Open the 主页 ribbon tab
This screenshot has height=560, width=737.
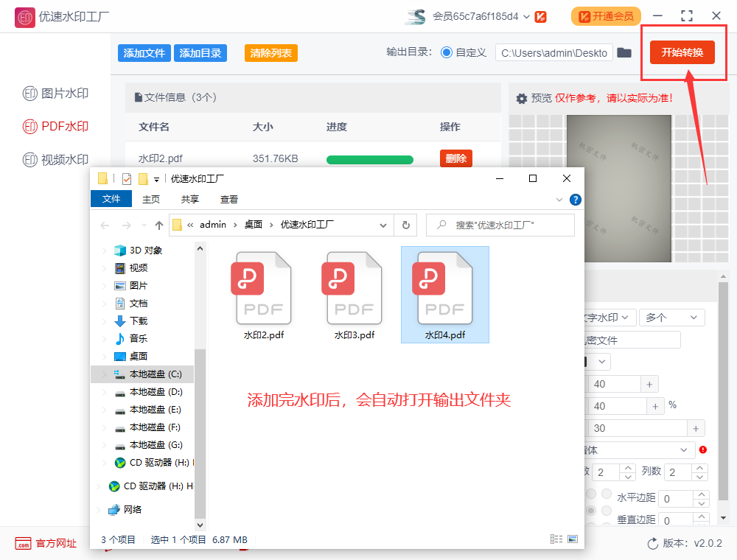pos(151,199)
